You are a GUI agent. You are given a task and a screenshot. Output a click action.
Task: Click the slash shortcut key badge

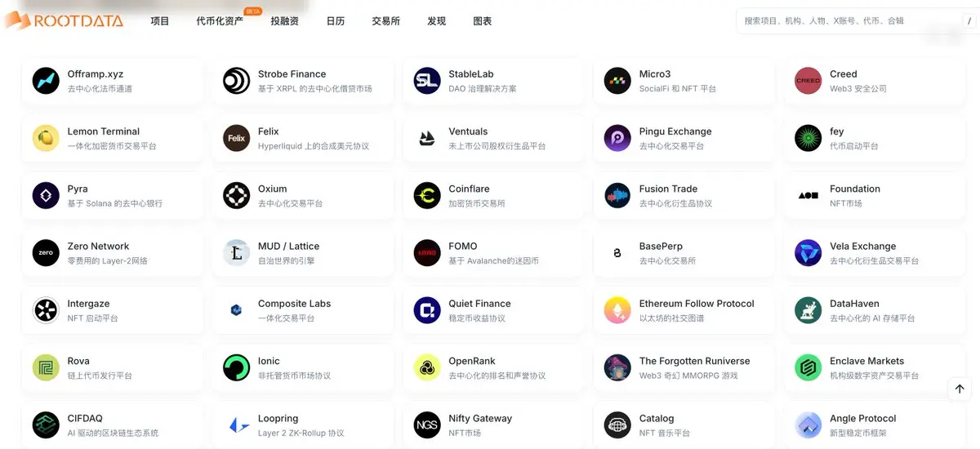click(969, 21)
